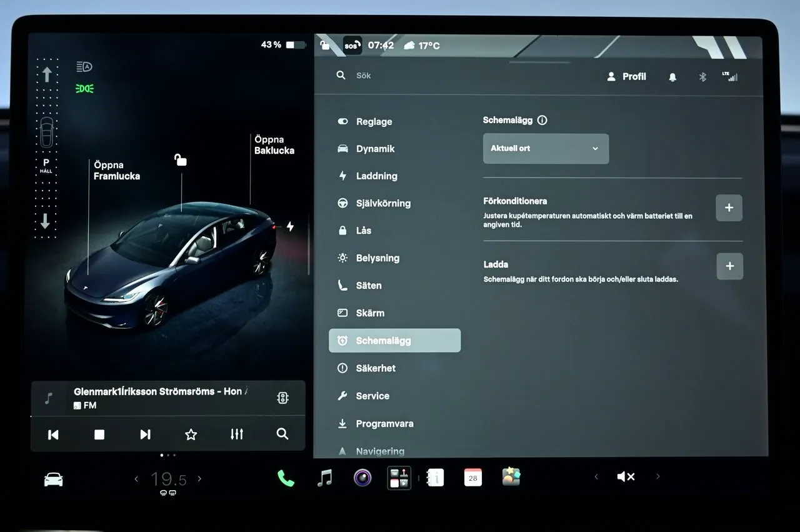Open Bluetooth settings icon

pos(702,77)
